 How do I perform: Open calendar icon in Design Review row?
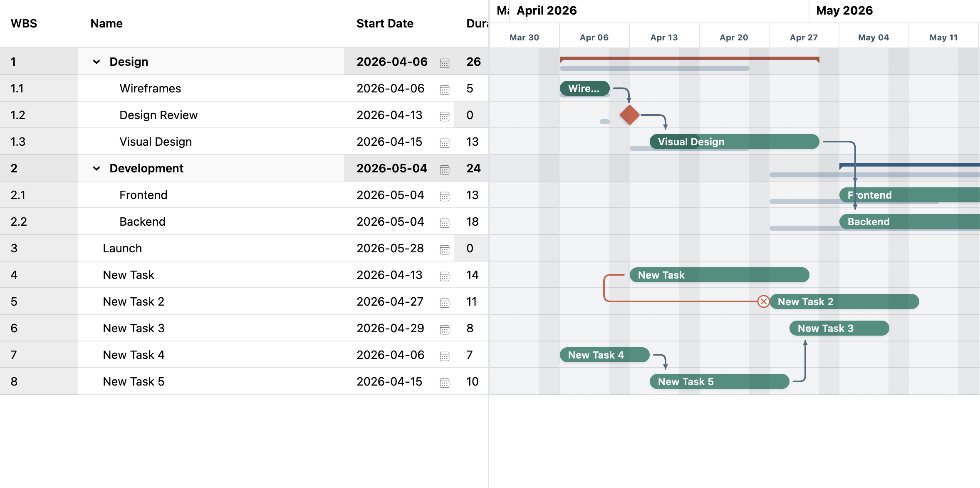[445, 116]
